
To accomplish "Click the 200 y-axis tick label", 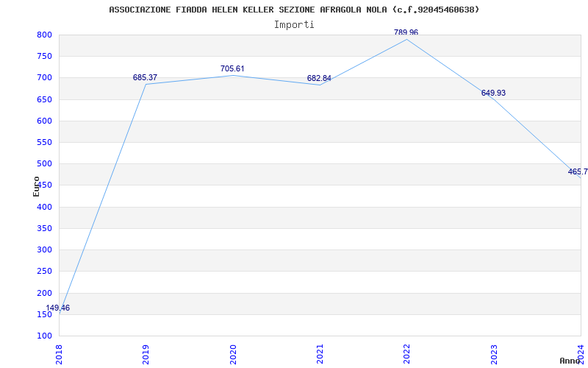I will (x=44, y=293).
